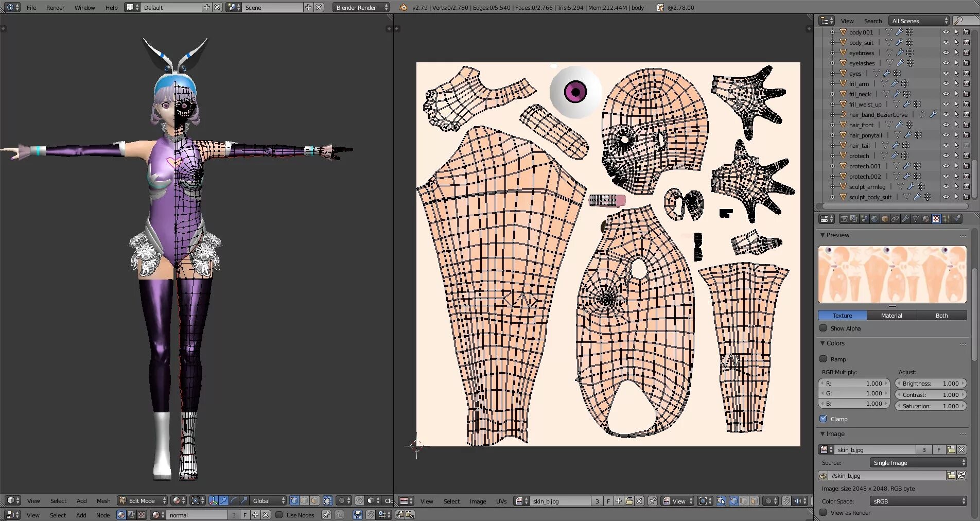The image size is (980, 521).
Task: Open the Source Single Image dropdown
Action: point(918,462)
